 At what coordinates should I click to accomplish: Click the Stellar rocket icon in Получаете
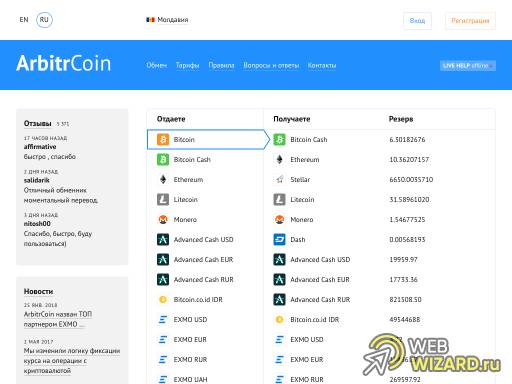click(279, 179)
